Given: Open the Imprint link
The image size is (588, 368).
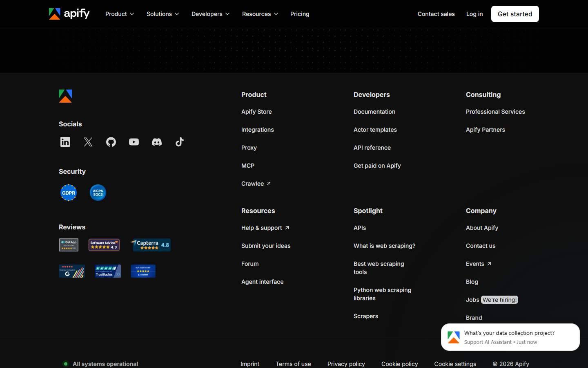Looking at the screenshot, I should click(x=250, y=364).
